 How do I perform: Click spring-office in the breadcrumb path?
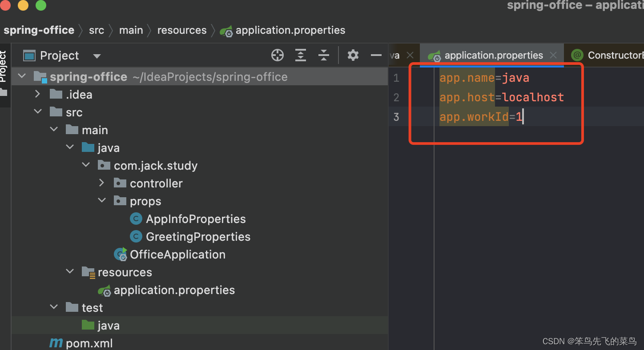[39, 30]
